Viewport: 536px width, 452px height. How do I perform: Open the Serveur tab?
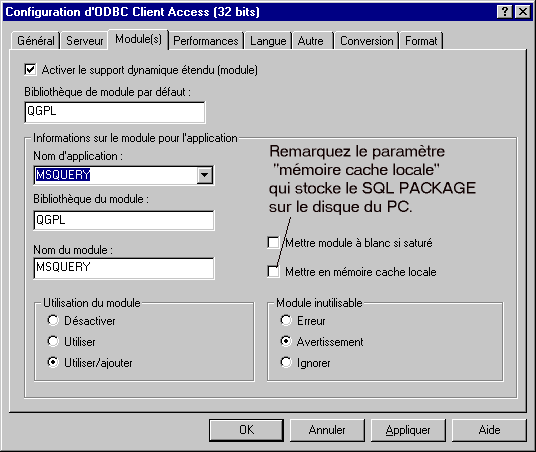click(84, 41)
